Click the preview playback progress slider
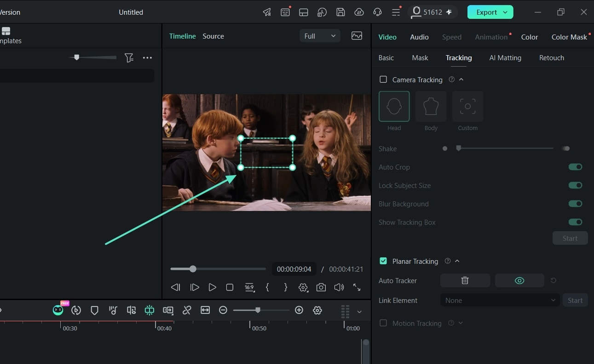 tap(218, 269)
